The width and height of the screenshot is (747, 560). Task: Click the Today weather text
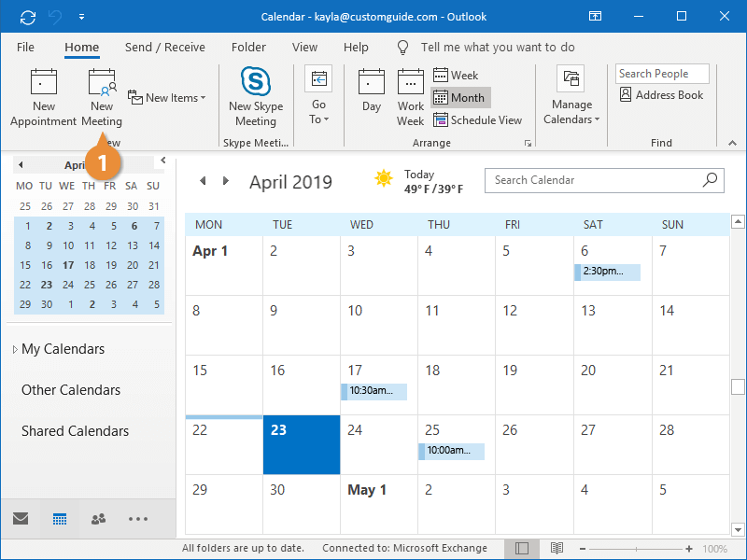419,175
